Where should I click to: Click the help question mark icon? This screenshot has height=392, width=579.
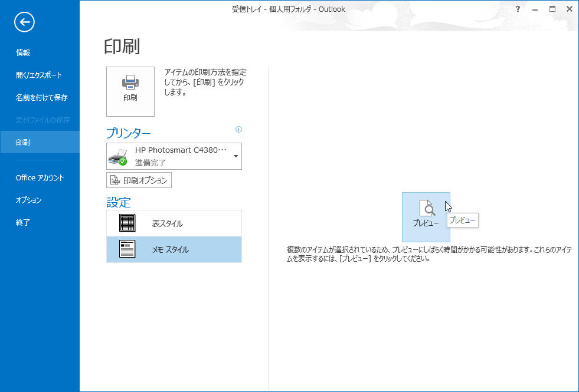(x=518, y=9)
